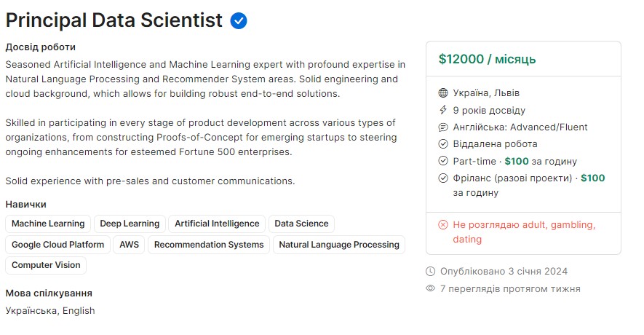Open the Artificial Intelligence skill tag
Image resolution: width=644 pixels, height=335 pixels.
tap(217, 224)
